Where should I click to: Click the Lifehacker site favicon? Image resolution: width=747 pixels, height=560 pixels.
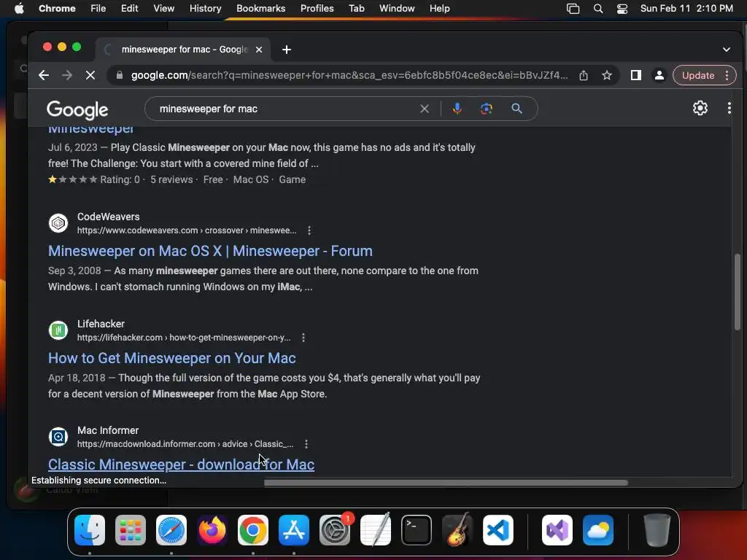coord(58,330)
